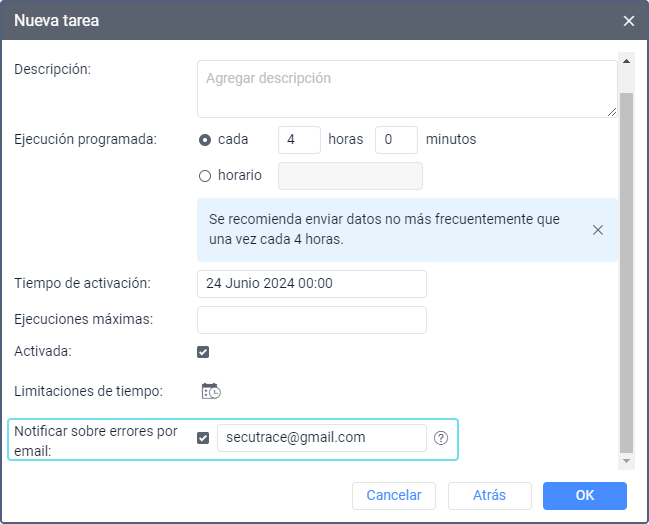Select the 'horario' radio option
Screen dimensions: 649x524
pos(205,176)
